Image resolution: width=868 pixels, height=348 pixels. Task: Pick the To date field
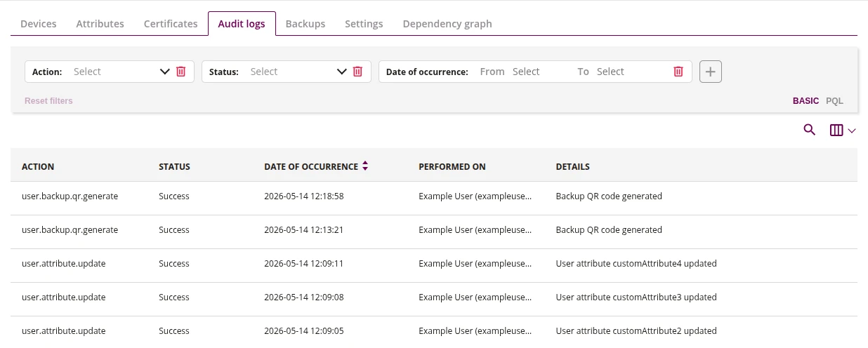click(610, 72)
